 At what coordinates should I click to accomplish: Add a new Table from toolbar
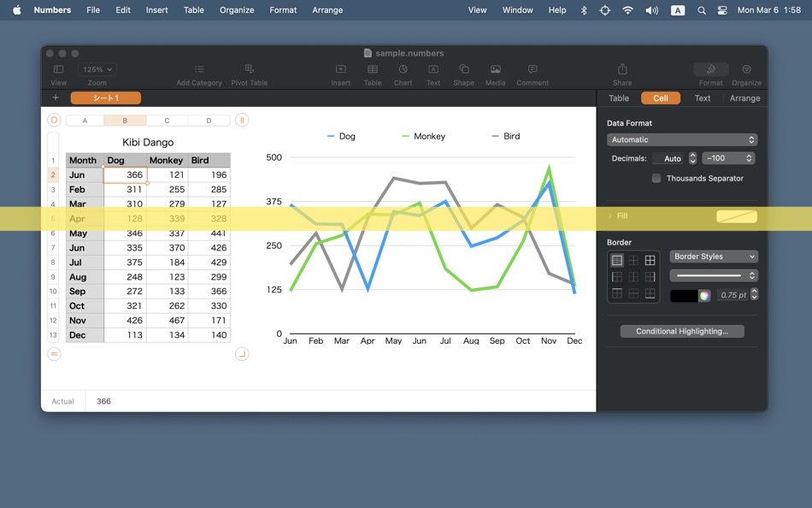tap(373, 69)
